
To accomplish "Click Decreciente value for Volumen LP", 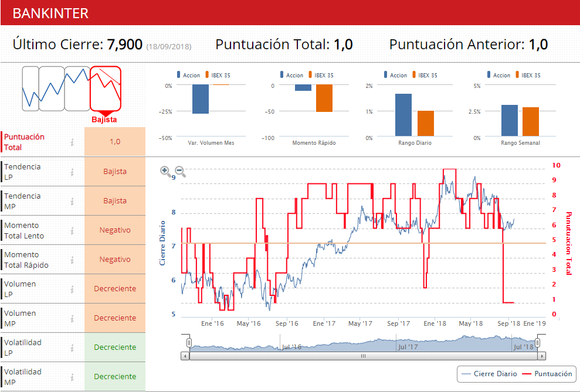I will [x=115, y=288].
